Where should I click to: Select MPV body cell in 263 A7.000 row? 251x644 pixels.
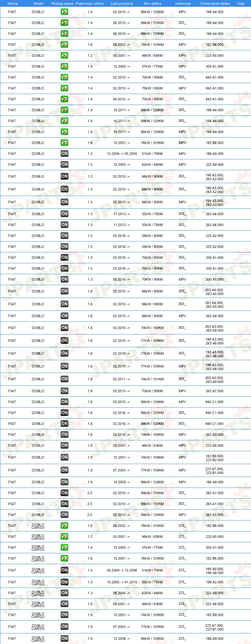point(182,391)
